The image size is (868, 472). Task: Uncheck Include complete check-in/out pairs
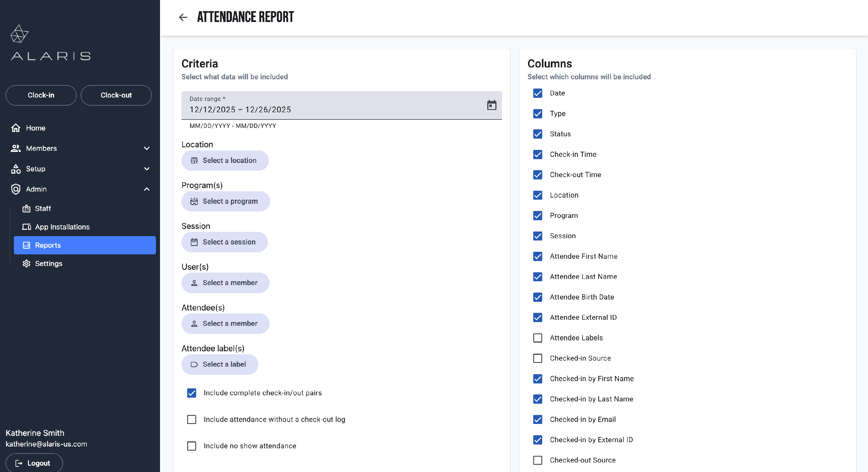coord(191,393)
